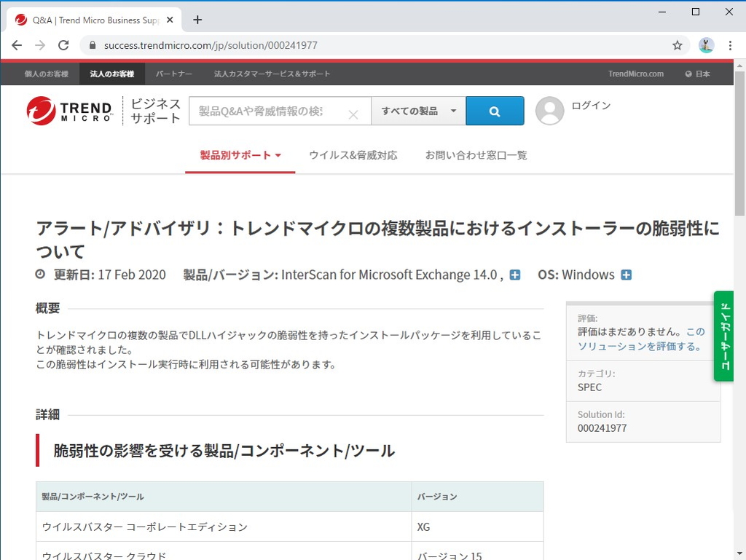Expand the OS: Windows plus button
Image resolution: width=746 pixels, height=560 pixels.
coord(627,275)
